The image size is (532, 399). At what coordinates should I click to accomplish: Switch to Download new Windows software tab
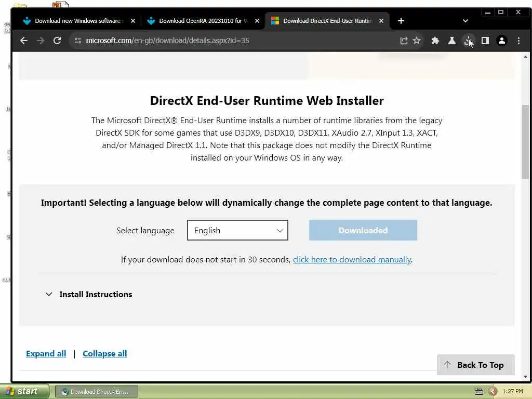point(78,21)
